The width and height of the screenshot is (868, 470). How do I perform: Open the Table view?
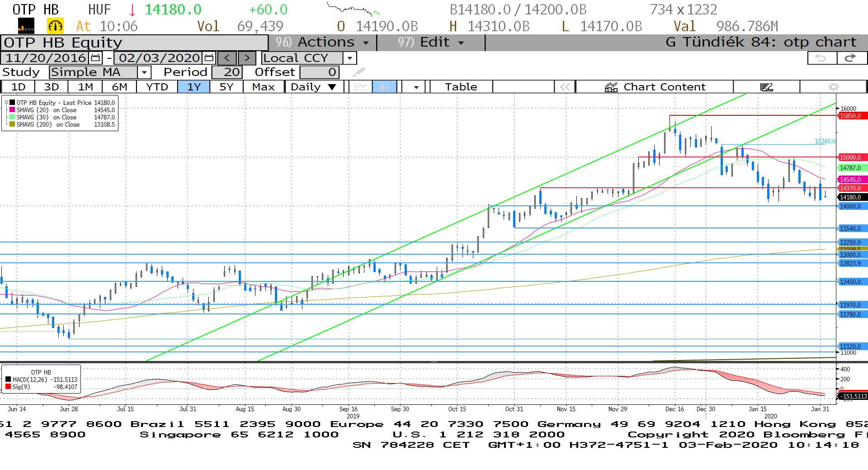click(461, 87)
